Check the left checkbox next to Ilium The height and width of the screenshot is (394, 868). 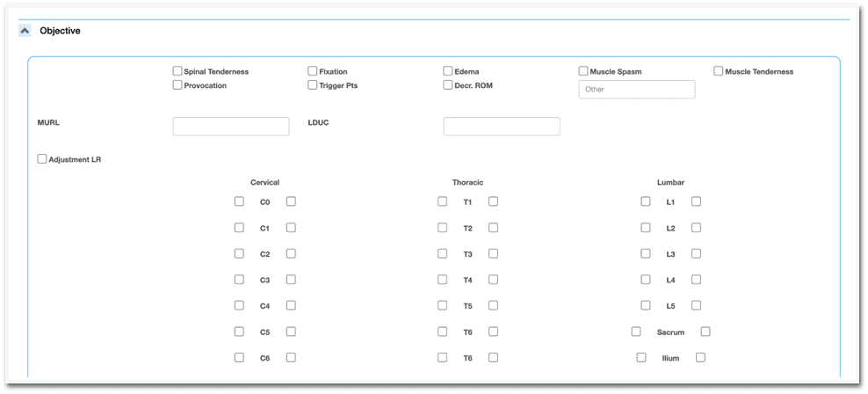tap(641, 358)
